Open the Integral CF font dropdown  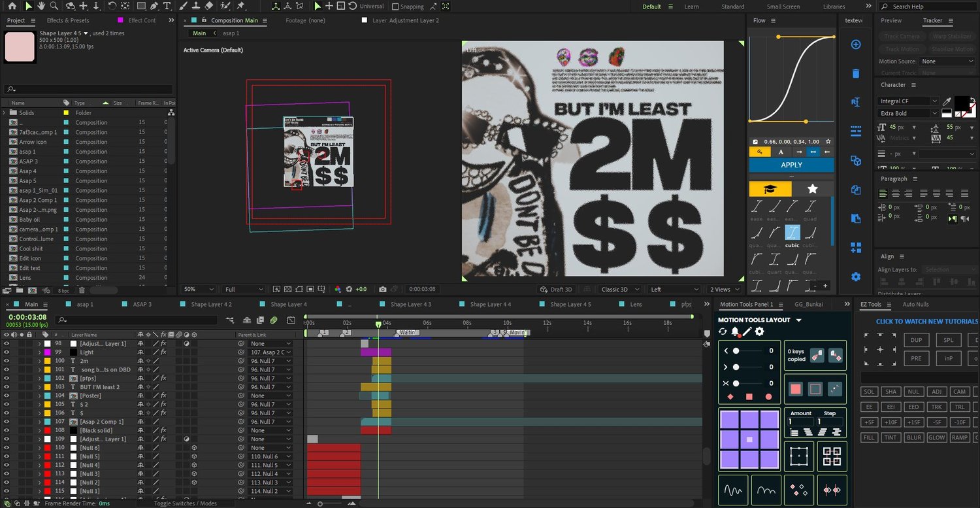coord(907,101)
